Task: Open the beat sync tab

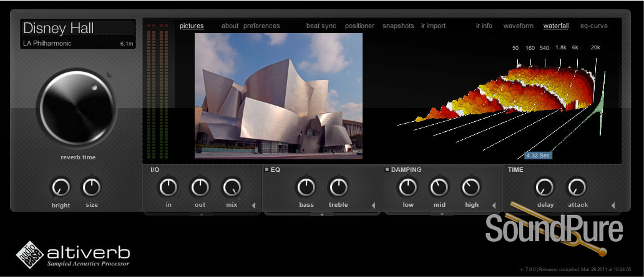Action: tap(321, 26)
